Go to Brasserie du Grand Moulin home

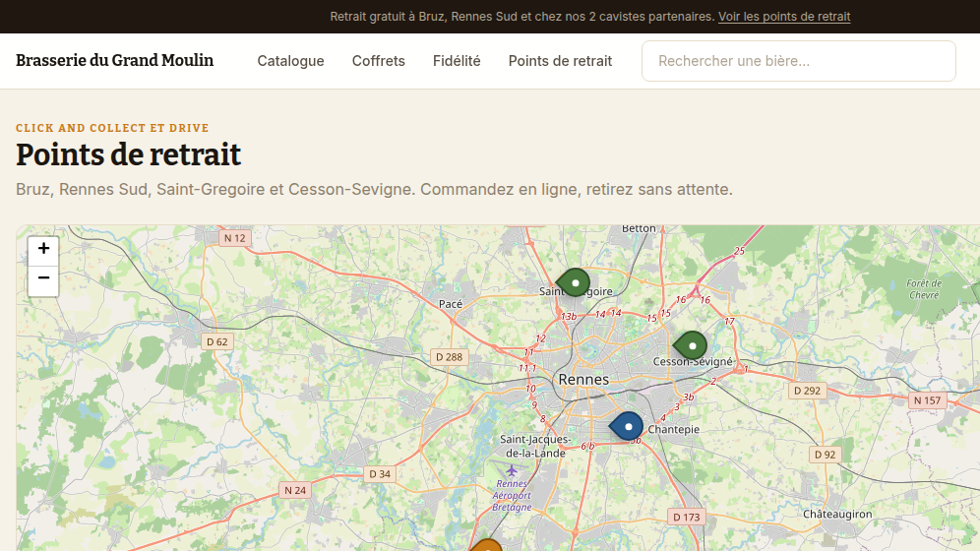[x=115, y=61]
